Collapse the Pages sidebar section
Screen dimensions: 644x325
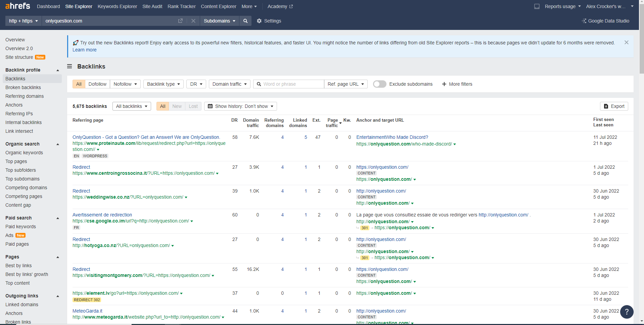coord(58,257)
